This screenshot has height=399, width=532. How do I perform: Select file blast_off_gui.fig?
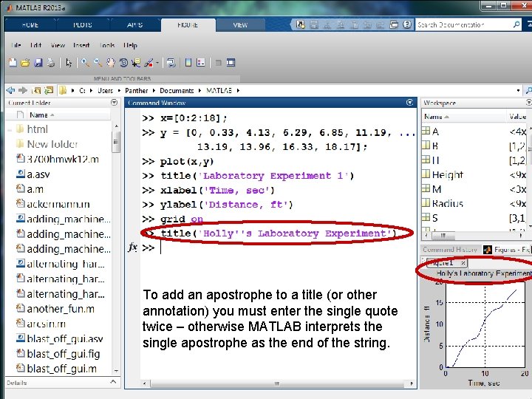coord(63,354)
